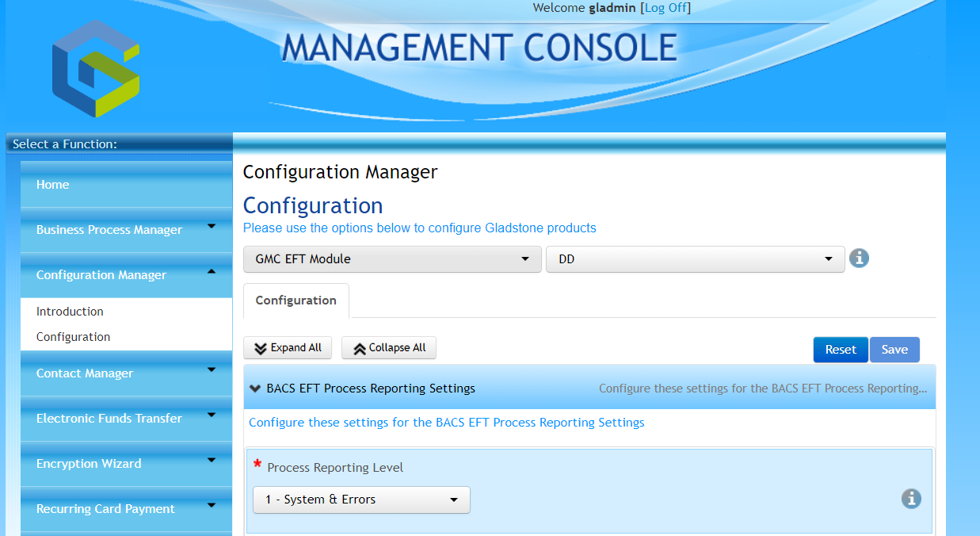Expand Encryption Wizard menu

point(126,464)
